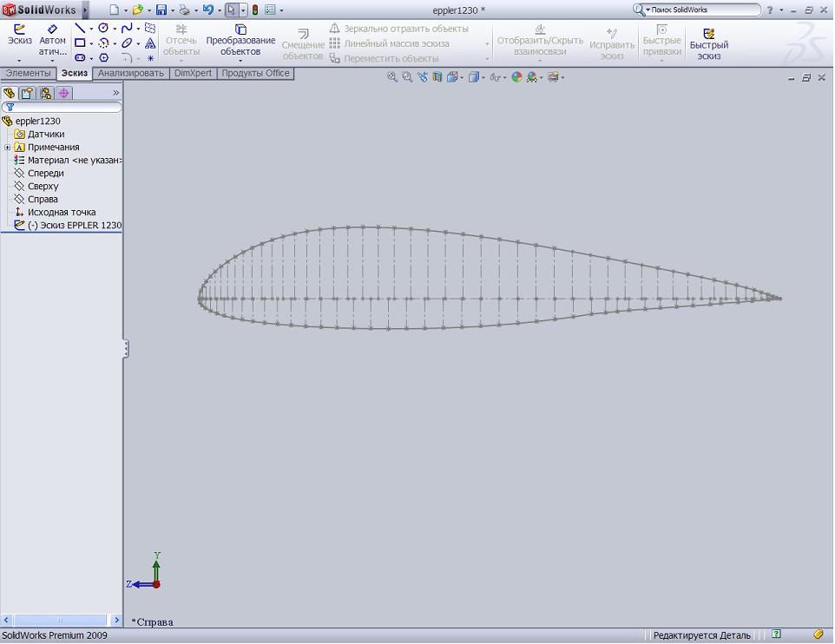Click the Zoom to Fit icon
835x644 pixels.
pyautogui.click(x=392, y=77)
